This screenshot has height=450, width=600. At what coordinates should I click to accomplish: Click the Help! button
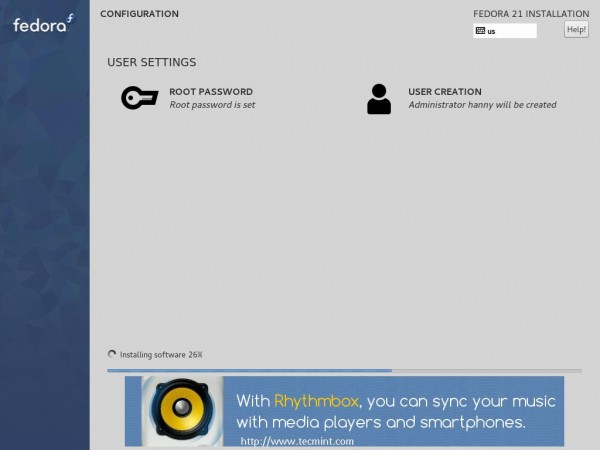(576, 29)
